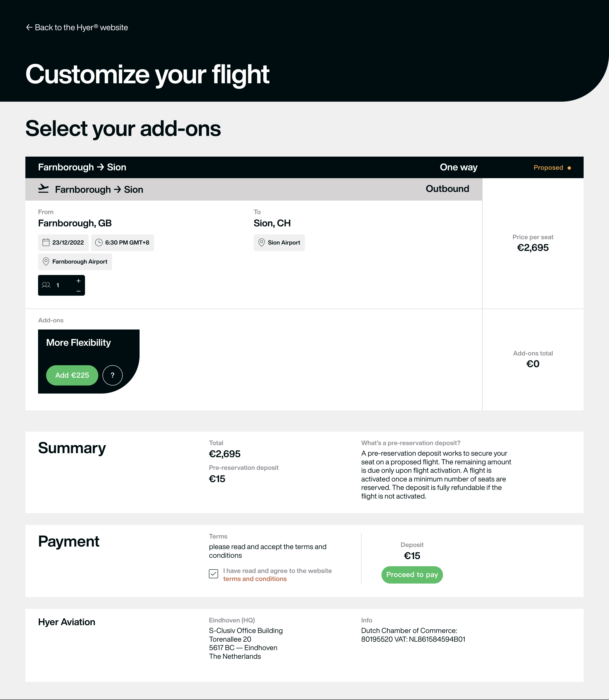Increase passenger count with plus button
The image size is (609, 700).
[x=78, y=281]
